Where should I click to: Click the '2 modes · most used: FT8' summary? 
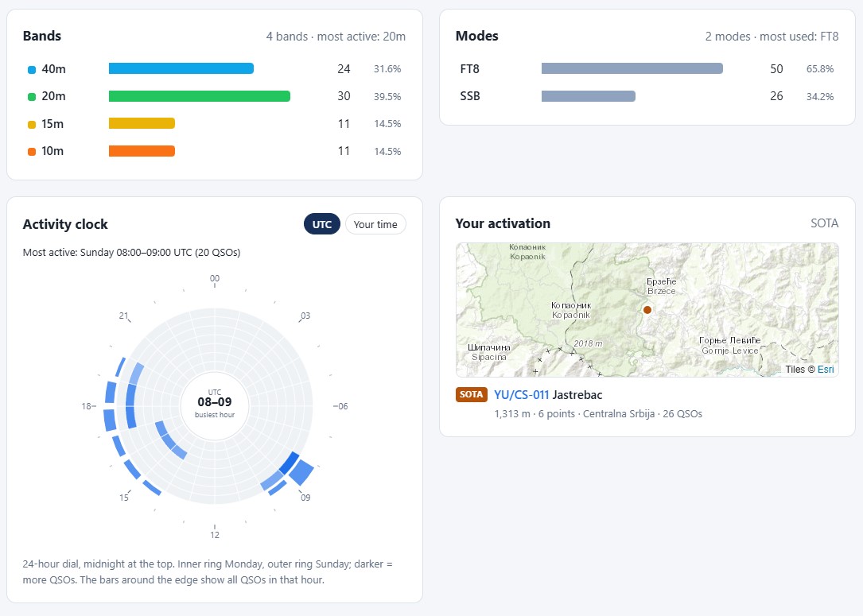point(772,37)
